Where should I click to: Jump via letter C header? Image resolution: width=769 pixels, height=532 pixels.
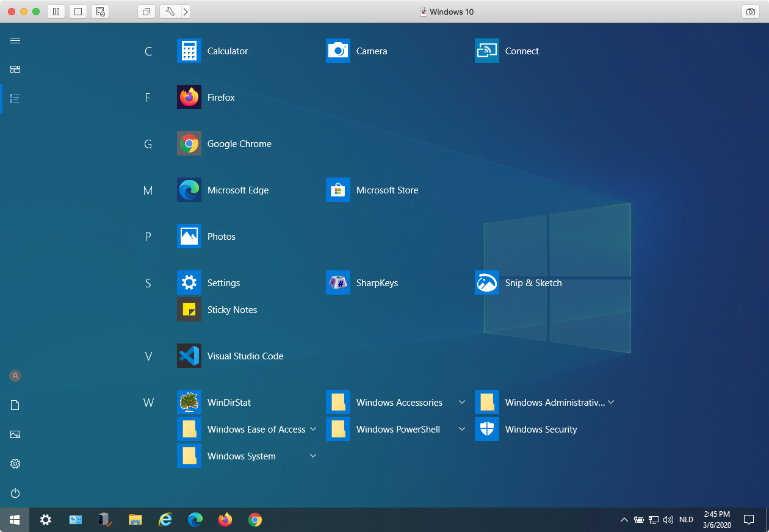(x=148, y=51)
